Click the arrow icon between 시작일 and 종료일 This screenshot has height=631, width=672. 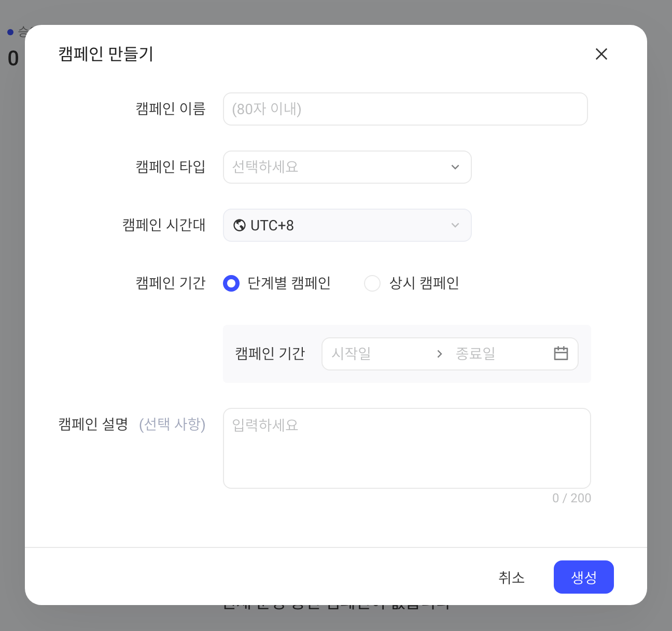(x=440, y=354)
